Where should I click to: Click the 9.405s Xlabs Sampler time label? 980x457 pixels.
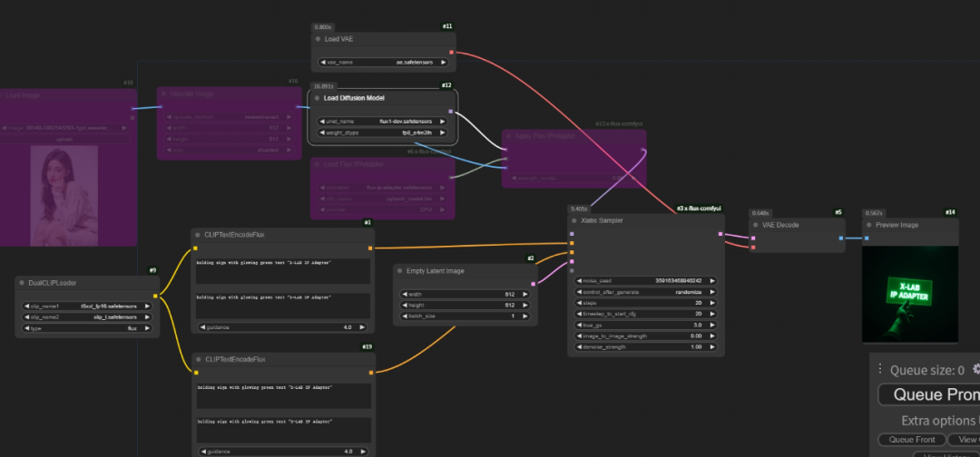point(578,209)
